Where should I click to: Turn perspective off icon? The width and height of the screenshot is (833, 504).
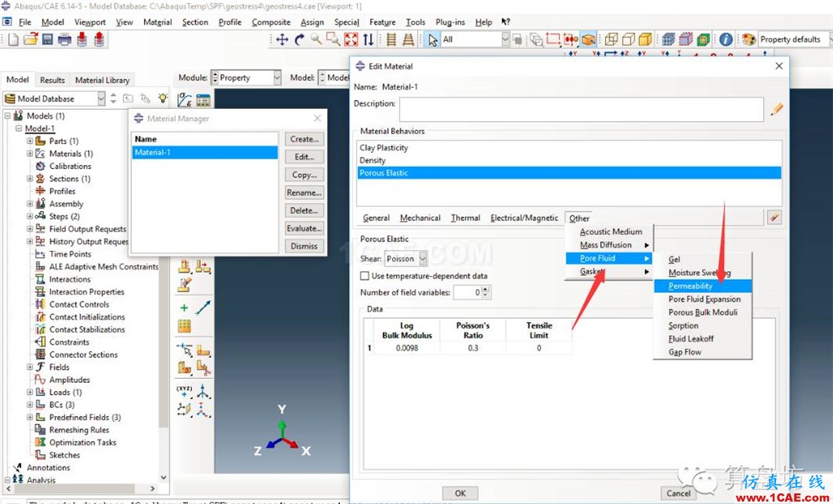[391, 39]
